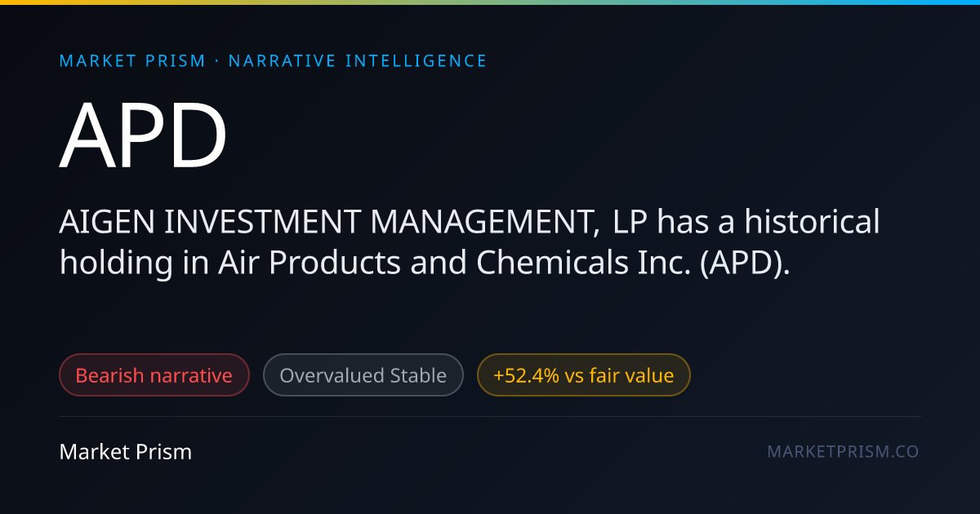Click the horizontal divider above the footer
This screenshot has height=514, width=980.
[x=490, y=416]
